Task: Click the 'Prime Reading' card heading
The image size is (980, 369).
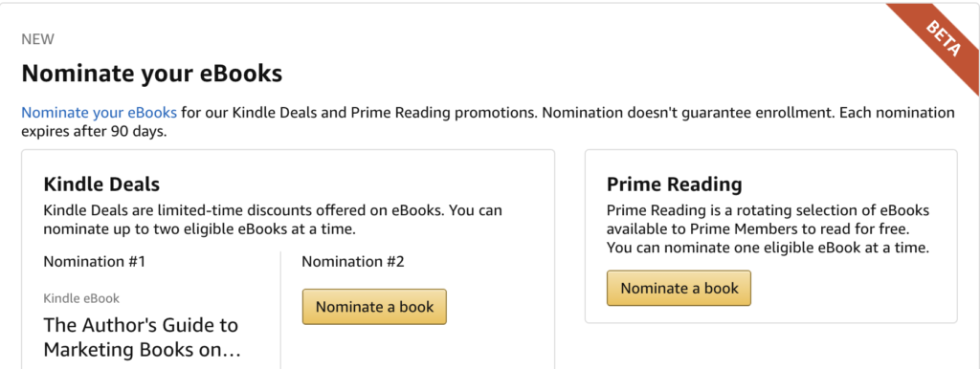Action: [x=675, y=184]
